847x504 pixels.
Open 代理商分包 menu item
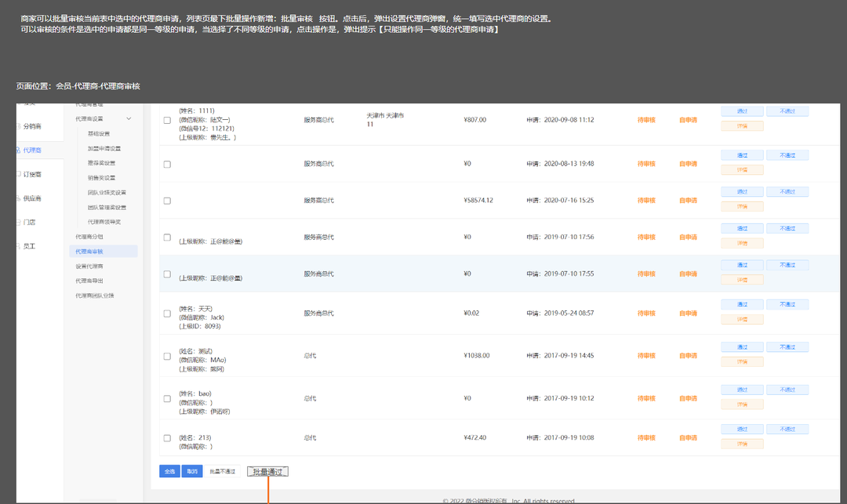(89, 237)
